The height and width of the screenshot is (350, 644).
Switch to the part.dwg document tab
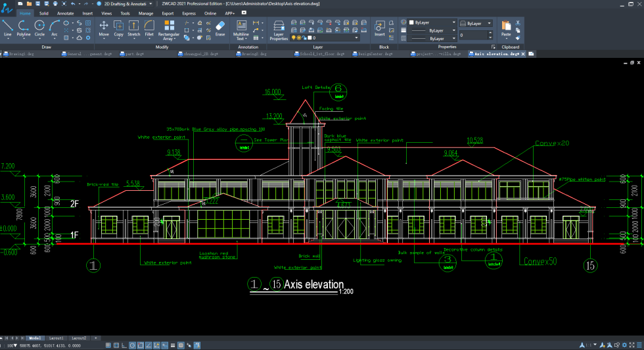click(133, 54)
